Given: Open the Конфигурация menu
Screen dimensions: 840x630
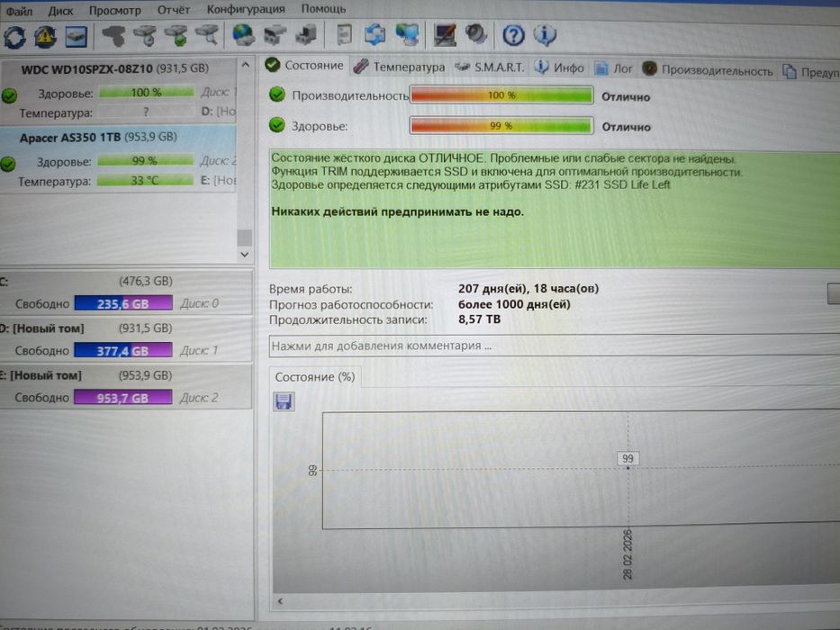Looking at the screenshot, I should 246,9.
